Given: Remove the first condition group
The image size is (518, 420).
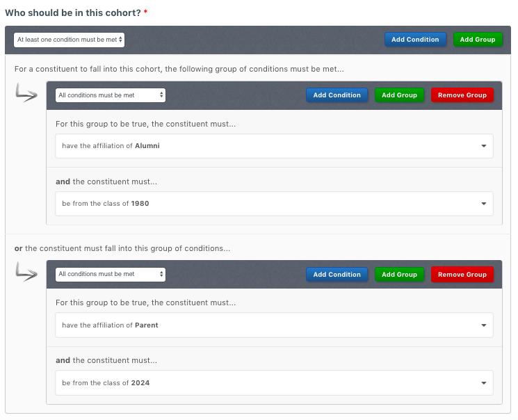Looking at the screenshot, I should tap(462, 95).
